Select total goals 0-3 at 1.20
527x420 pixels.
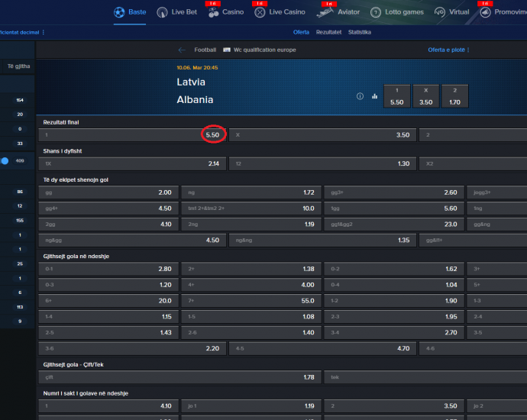coord(108,285)
